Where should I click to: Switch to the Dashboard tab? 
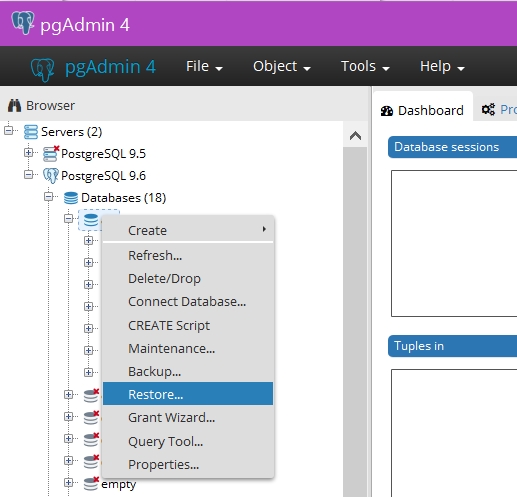422,110
